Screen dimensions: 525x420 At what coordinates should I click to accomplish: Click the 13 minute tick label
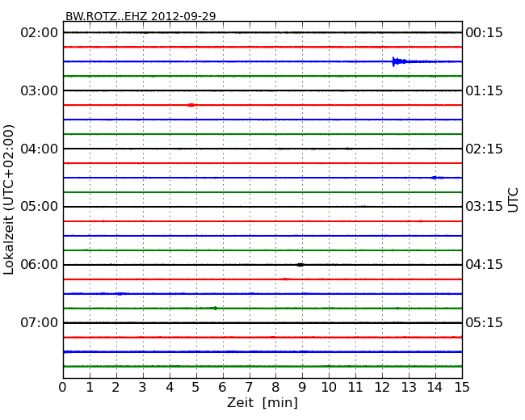tap(409, 388)
